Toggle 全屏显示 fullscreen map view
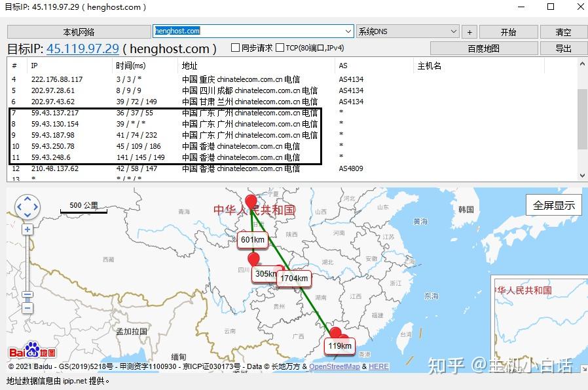 [553, 204]
